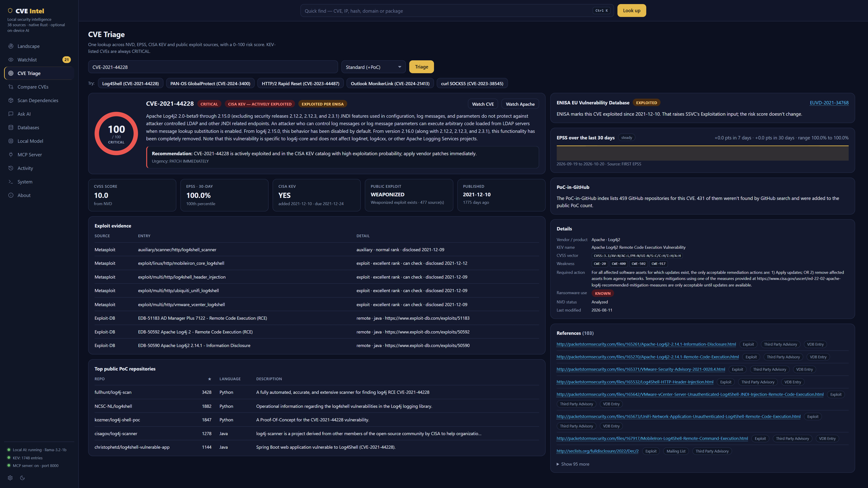Click the Databases cylinder icon

(11, 127)
